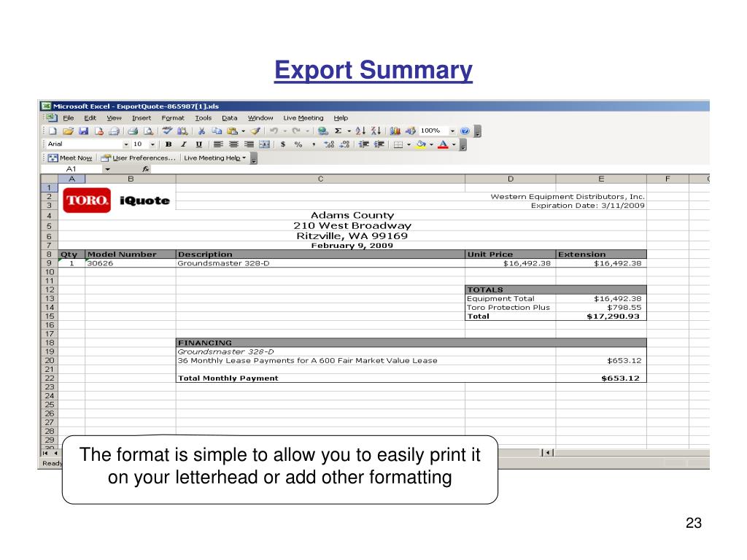Open the Format menu
Image resolution: width=747 pixels, height=560 pixels.
tap(173, 118)
